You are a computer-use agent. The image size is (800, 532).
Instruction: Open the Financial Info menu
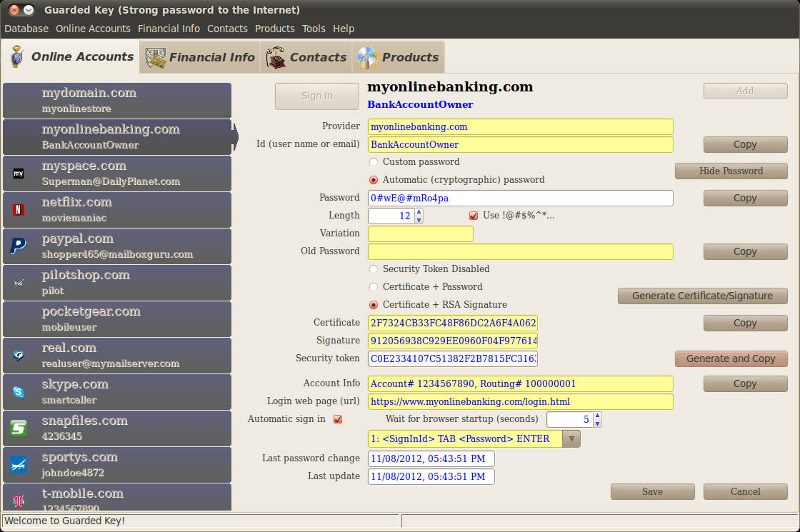pos(169,29)
